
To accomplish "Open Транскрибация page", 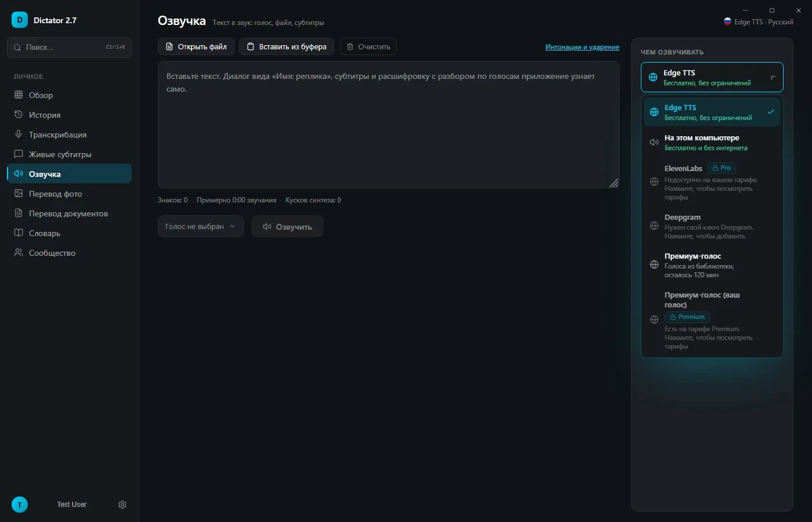I will coord(69,135).
